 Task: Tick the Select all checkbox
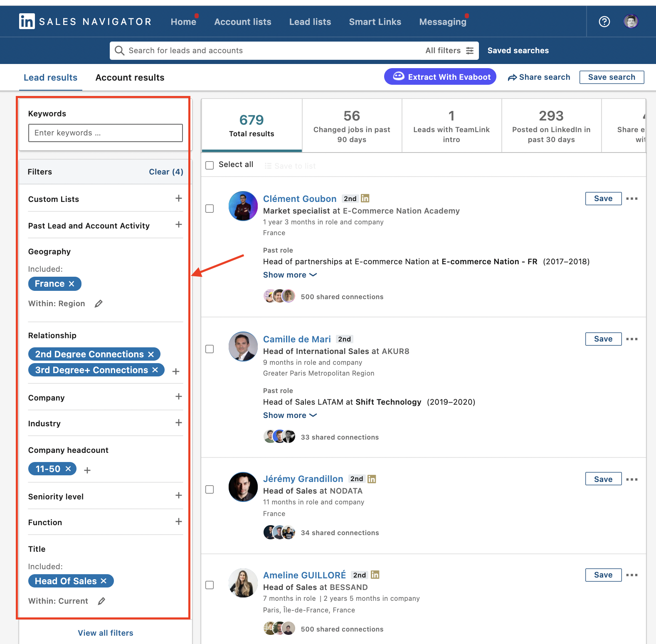[210, 165]
